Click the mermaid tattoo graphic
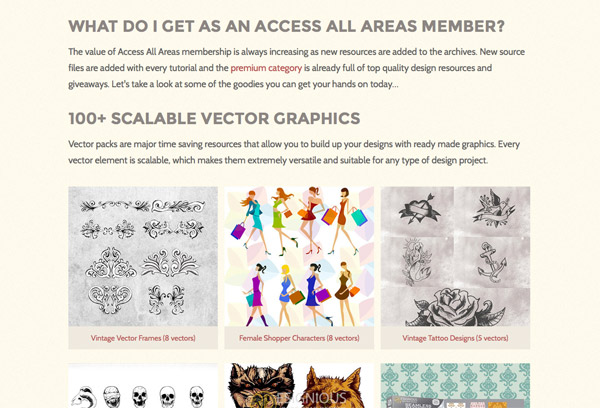Viewport: 600px width, 408px height. 416,262
